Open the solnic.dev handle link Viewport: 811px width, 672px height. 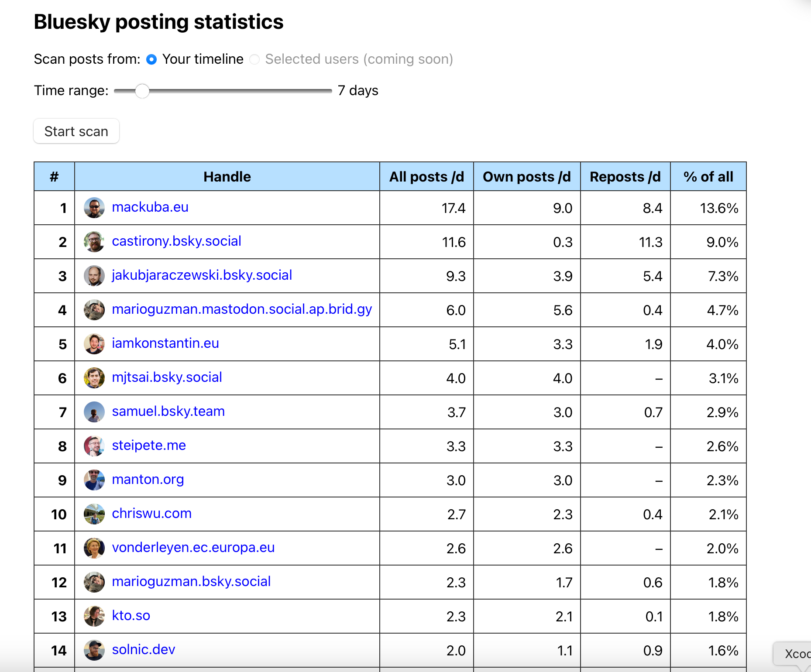[143, 649]
